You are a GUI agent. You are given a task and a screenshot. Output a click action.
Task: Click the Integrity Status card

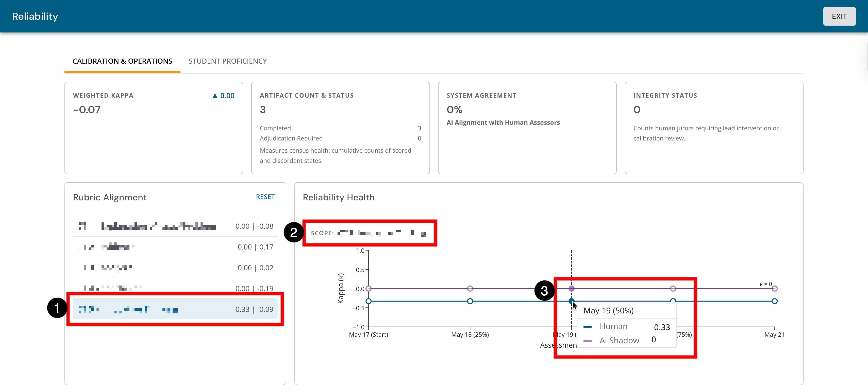tap(714, 128)
